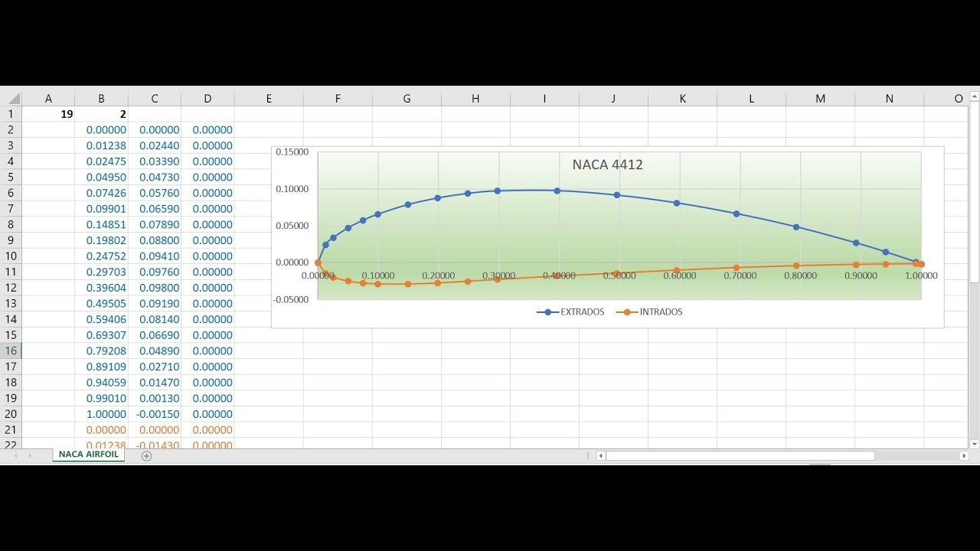This screenshot has height=551, width=980.
Task: Click the vertical scrollbar thumb
Action: [974, 194]
